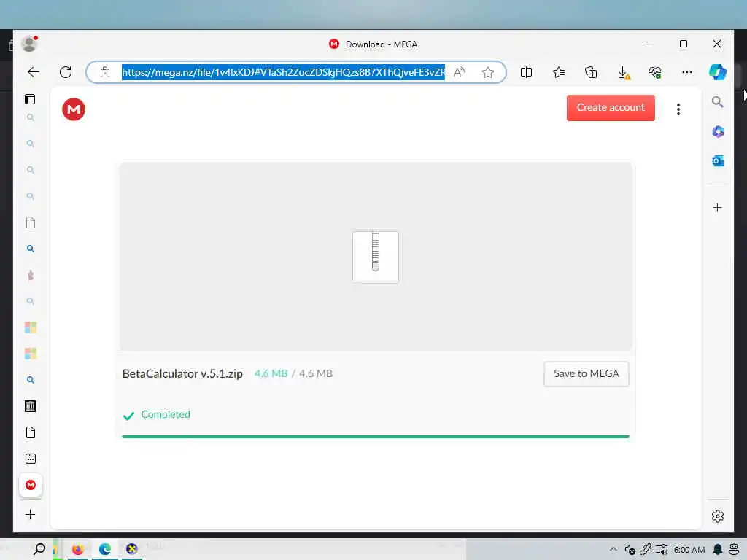
Task: Open Firefox from the taskbar
Action: tap(77, 549)
